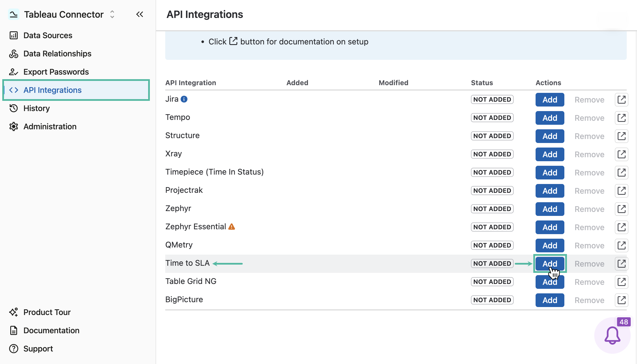The width and height of the screenshot is (637, 364).
Task: Open Tableau Connector app switcher arrows
Action: pyautogui.click(x=112, y=14)
